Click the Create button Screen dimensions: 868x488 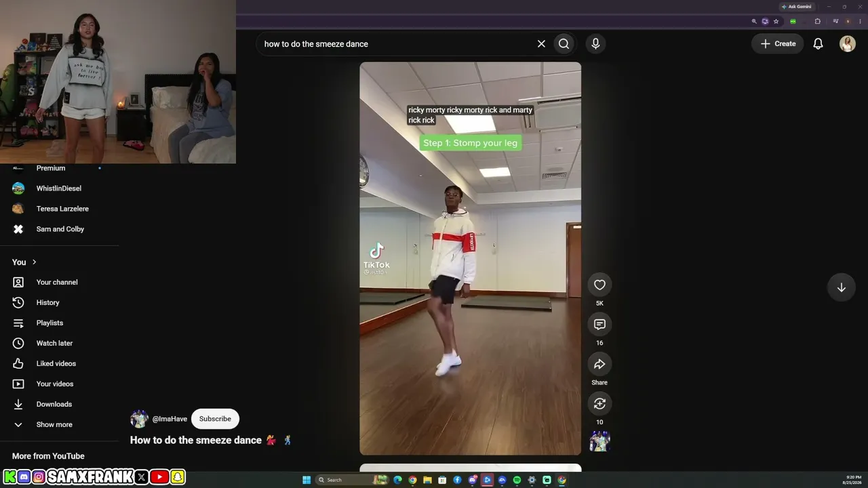777,44
